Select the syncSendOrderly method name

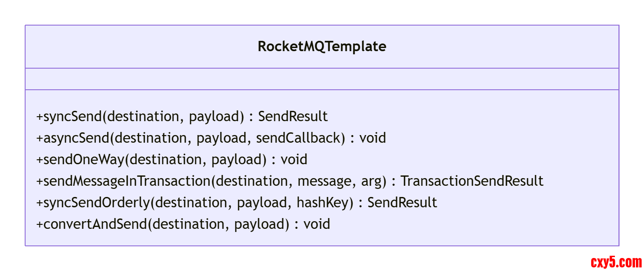96,203
